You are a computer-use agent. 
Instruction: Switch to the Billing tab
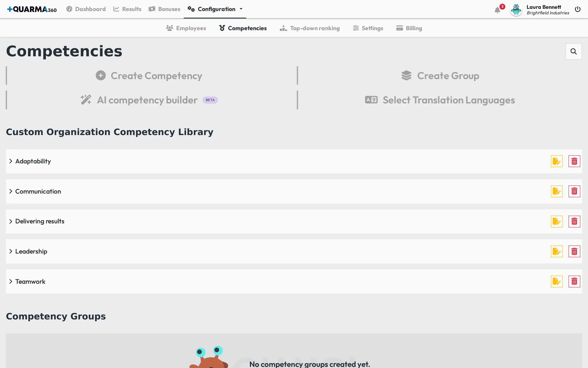point(409,28)
